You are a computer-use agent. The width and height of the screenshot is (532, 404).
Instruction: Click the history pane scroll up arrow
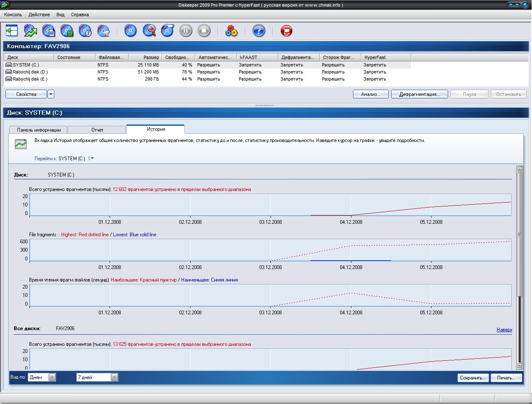pyautogui.click(x=519, y=169)
